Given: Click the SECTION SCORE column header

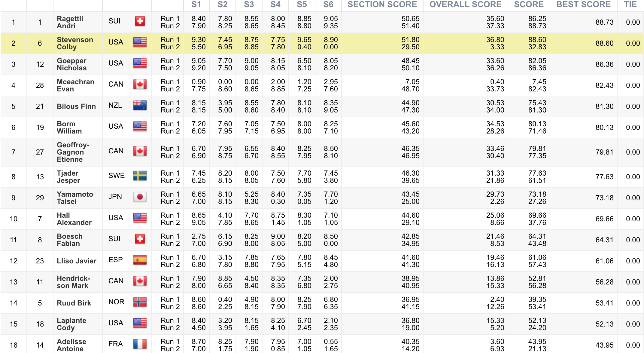Looking at the screenshot, I should click(x=382, y=5).
